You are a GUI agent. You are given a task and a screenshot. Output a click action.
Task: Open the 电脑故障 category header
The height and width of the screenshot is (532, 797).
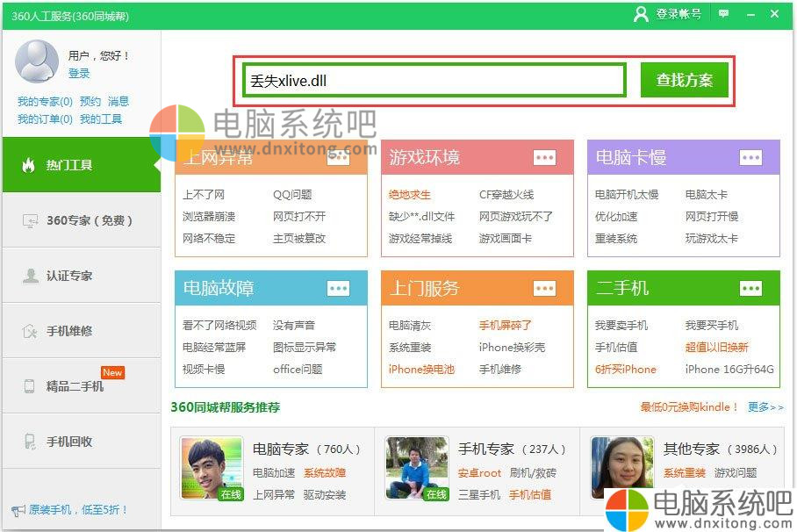coord(271,288)
